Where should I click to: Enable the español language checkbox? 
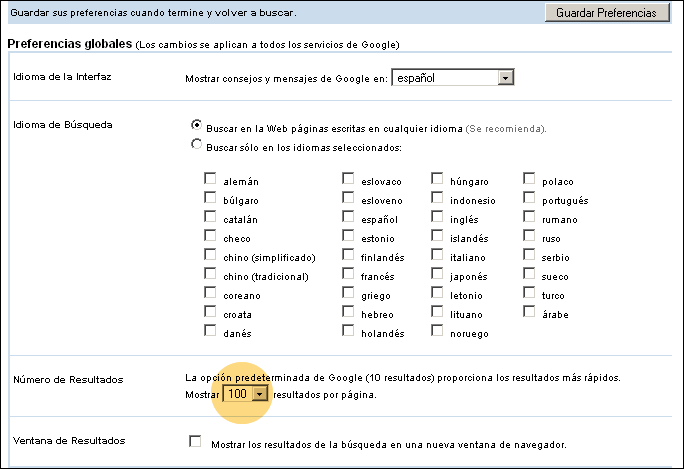point(348,218)
